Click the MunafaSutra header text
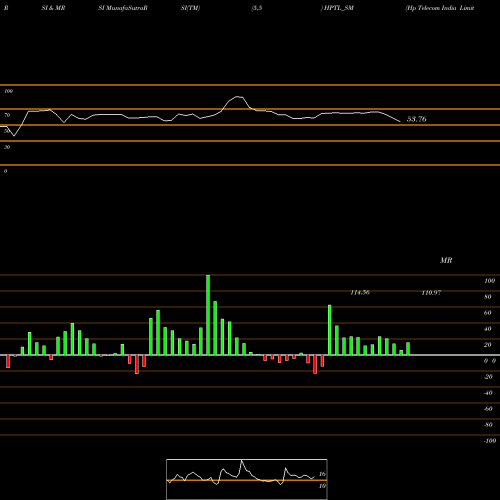Screen dimensions: 500x500 [x=123, y=8]
